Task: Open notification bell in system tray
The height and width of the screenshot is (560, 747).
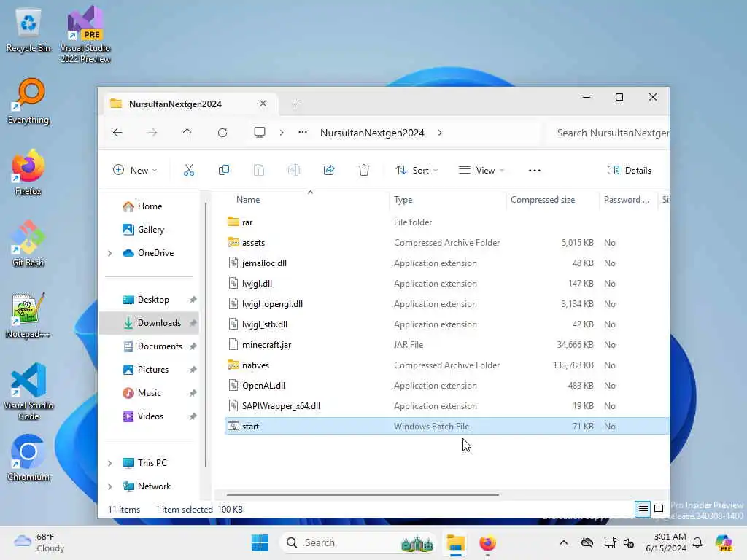Action: tap(697, 542)
